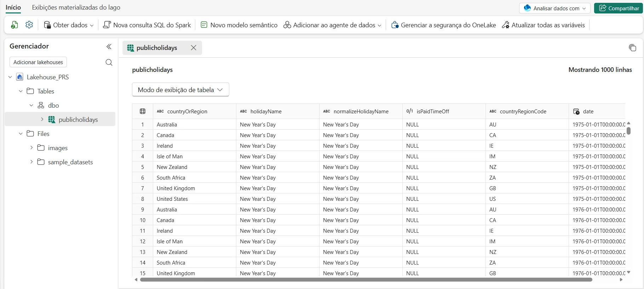The width and height of the screenshot is (644, 289).
Task: Open Adicionar ao agente de dados dropdown
Action: [333, 25]
